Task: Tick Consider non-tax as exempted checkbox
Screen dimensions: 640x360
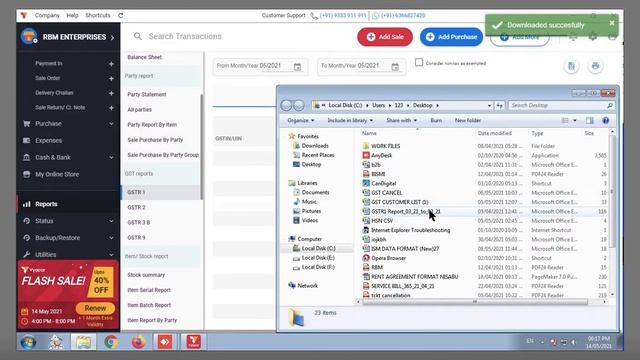Action: (419, 62)
